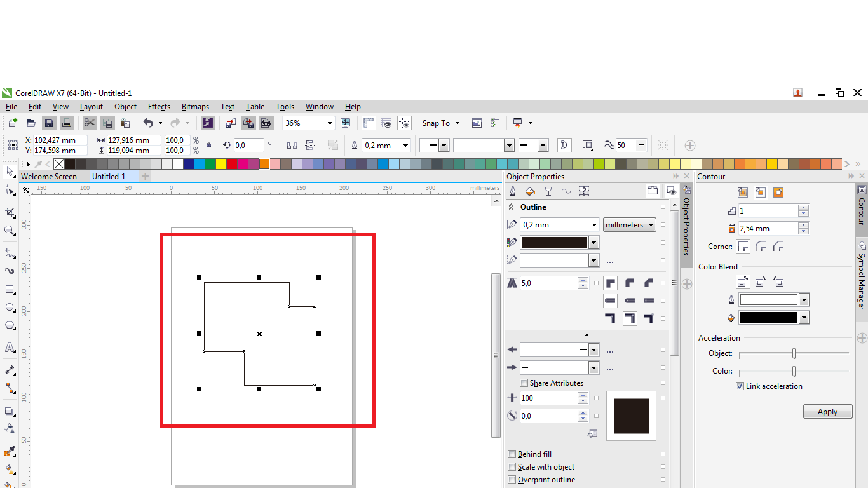Select the Text tool
Image resolution: width=868 pixels, height=488 pixels.
pos(10,348)
